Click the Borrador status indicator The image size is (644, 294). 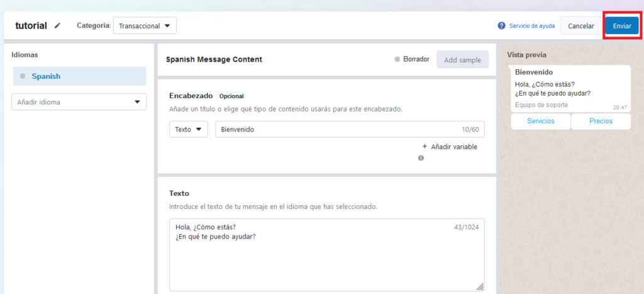tap(412, 59)
